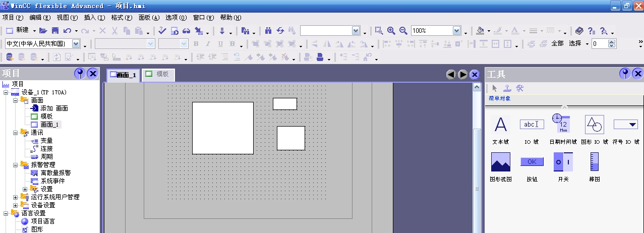Open 离散量报警 in project tree
The width and height of the screenshot is (644, 233).
coord(55,173)
